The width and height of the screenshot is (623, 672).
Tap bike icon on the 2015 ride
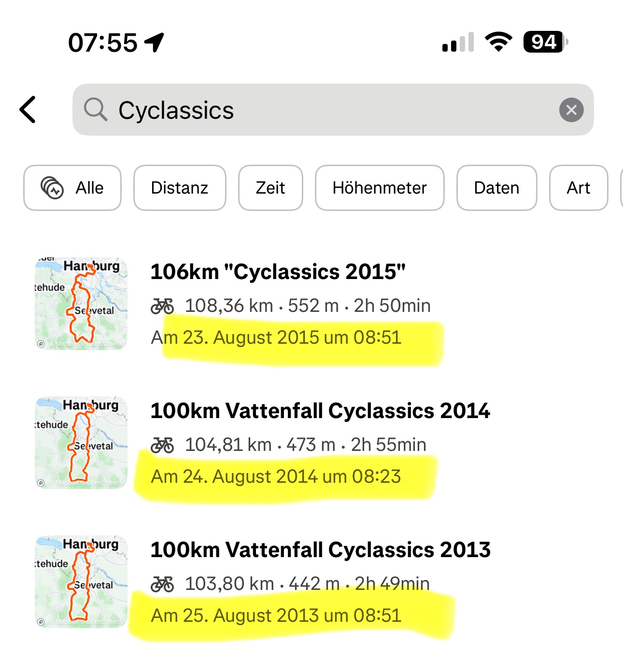pos(162,306)
